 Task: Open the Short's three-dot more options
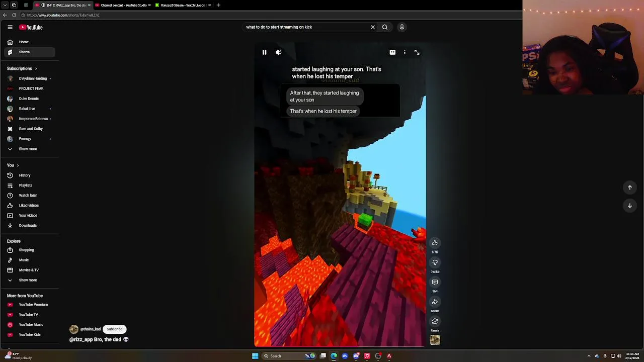[405, 52]
